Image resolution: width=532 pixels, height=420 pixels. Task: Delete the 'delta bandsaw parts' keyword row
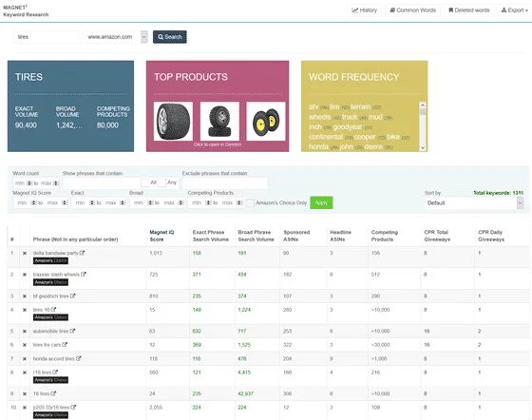pos(25,253)
